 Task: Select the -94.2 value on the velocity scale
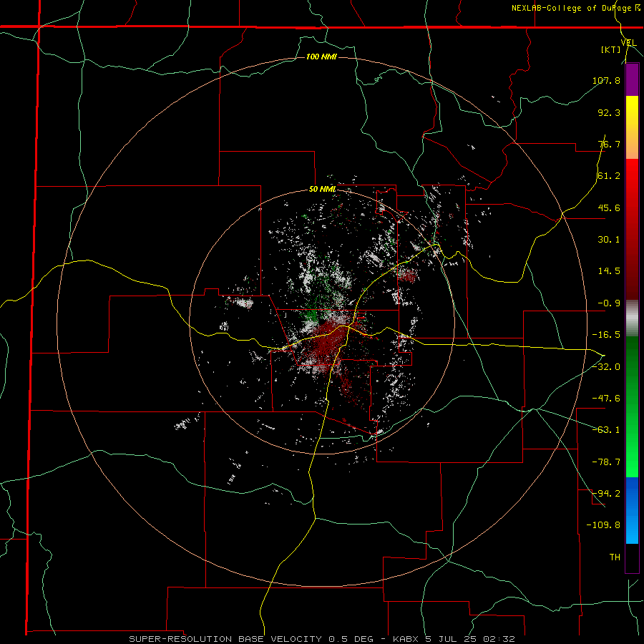[x=606, y=494]
